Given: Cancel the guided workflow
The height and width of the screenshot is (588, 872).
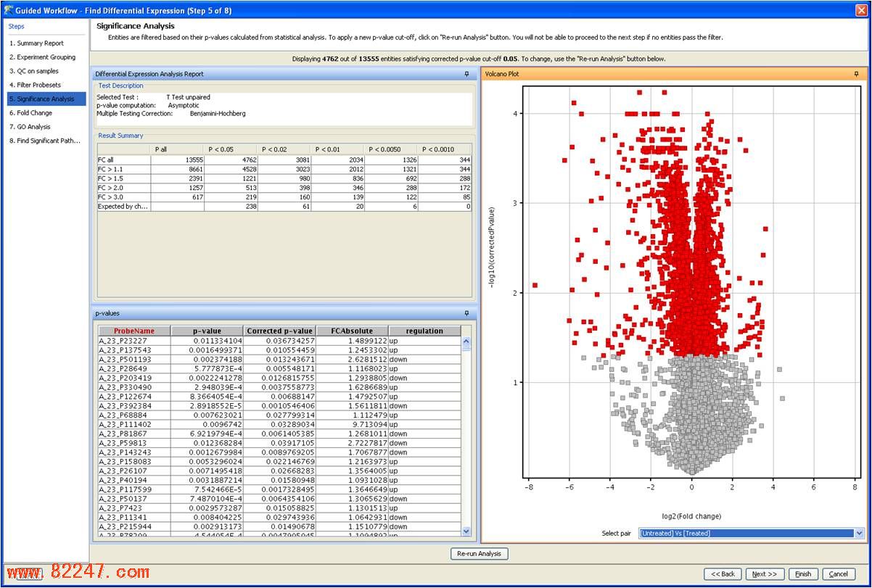Looking at the screenshot, I should pos(838,574).
